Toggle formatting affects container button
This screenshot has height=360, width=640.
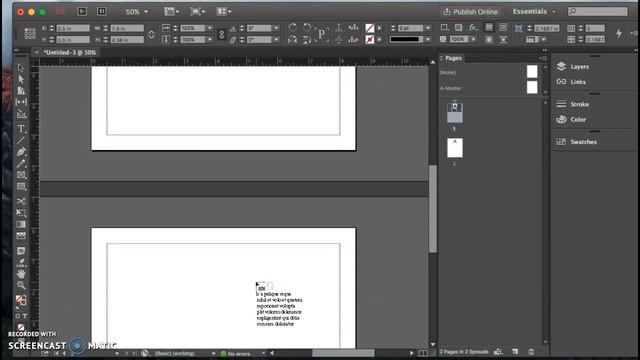tap(18, 316)
